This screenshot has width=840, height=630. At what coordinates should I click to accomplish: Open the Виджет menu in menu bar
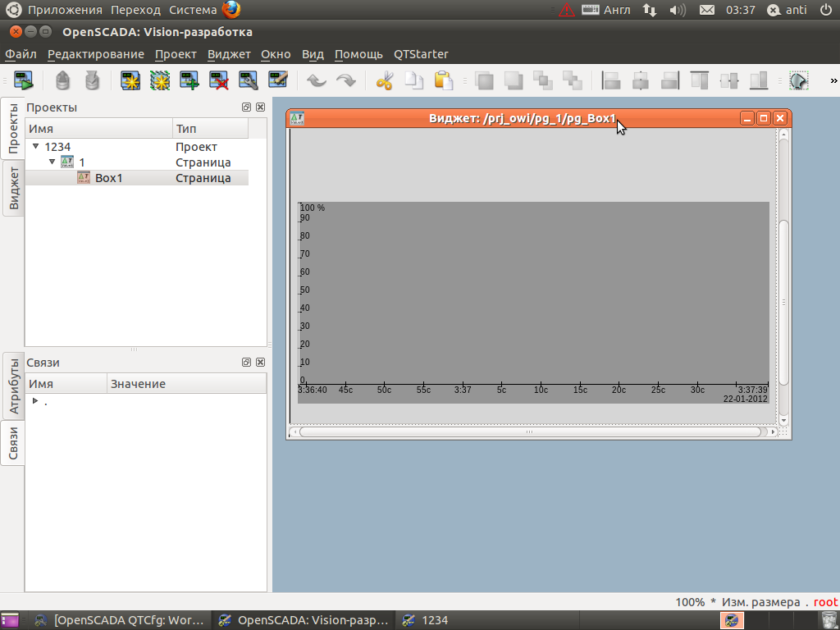tap(229, 54)
